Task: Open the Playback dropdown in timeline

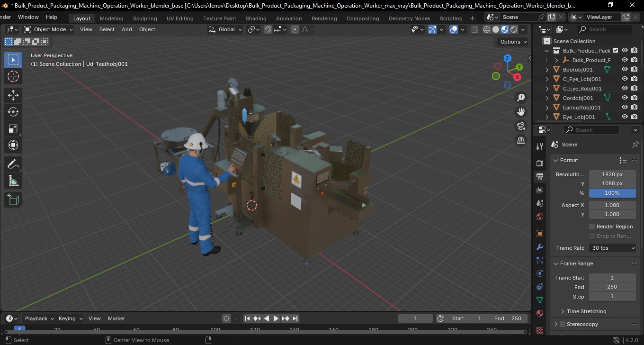Action: coord(38,318)
